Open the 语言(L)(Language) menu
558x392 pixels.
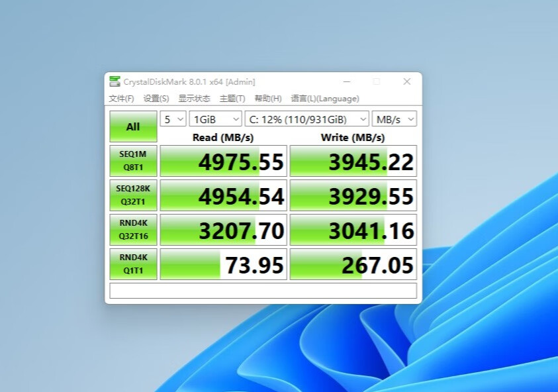325,99
